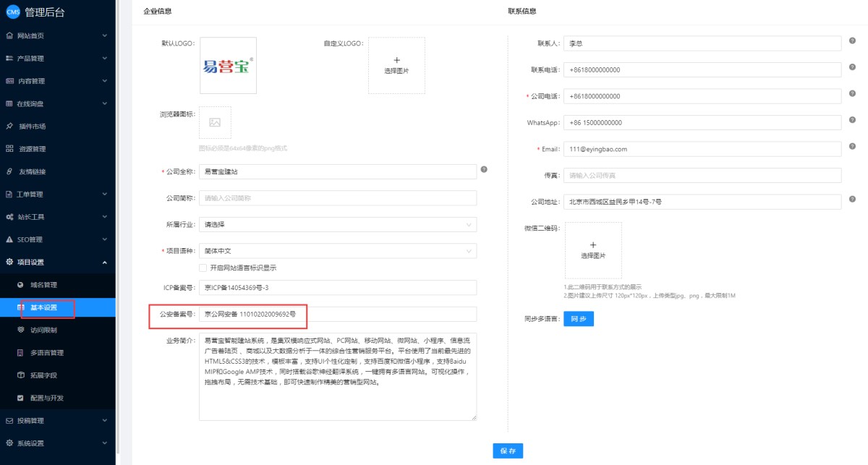The width and height of the screenshot is (868, 465).
Task: Click the 保存 button
Action: click(x=508, y=451)
